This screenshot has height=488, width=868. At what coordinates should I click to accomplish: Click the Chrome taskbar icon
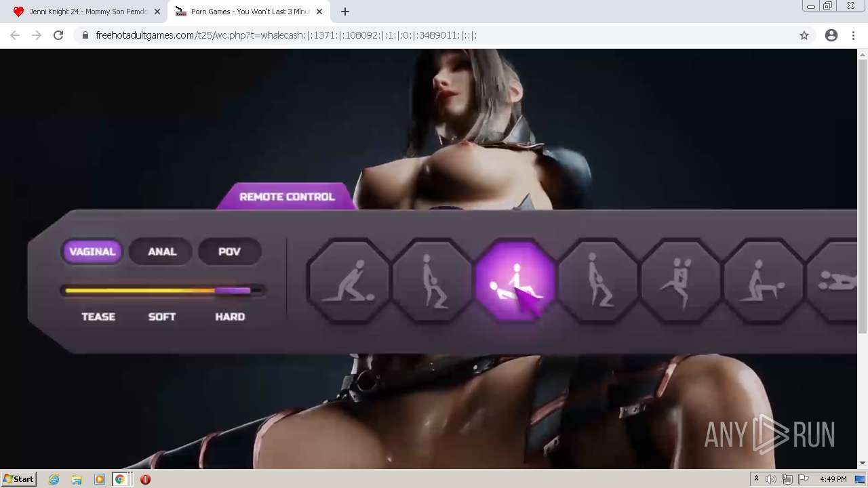click(120, 479)
